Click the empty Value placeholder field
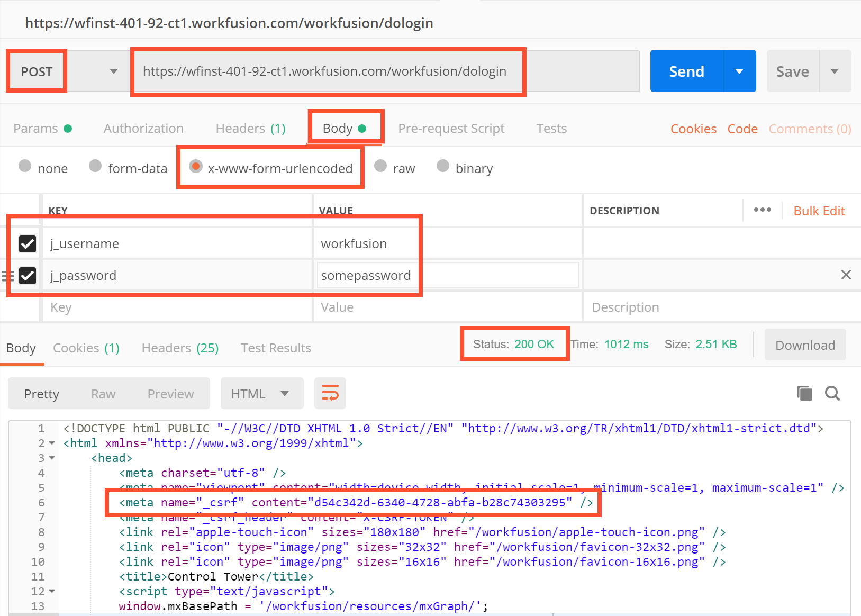861x616 pixels. click(x=448, y=307)
